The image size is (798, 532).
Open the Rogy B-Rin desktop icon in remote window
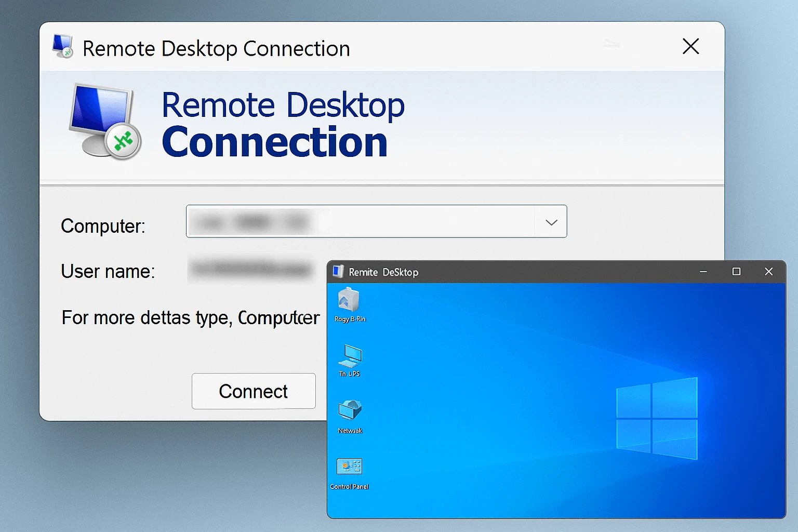coord(350,305)
